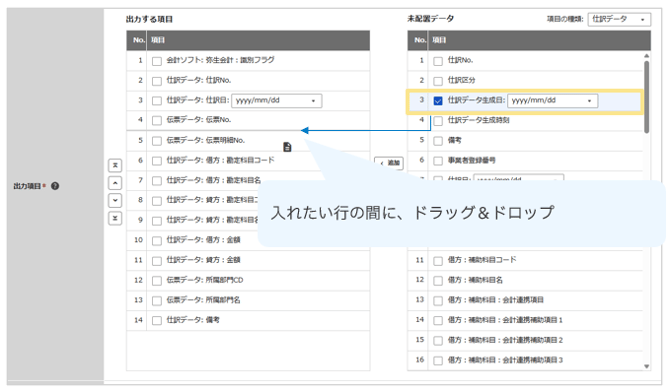Check row 8 貸方:勘定科目コード checkbox
Screen dimensions: 670x392
tap(157, 201)
